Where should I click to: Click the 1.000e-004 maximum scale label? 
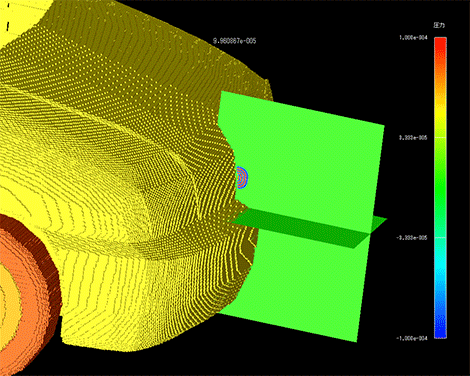click(x=413, y=38)
